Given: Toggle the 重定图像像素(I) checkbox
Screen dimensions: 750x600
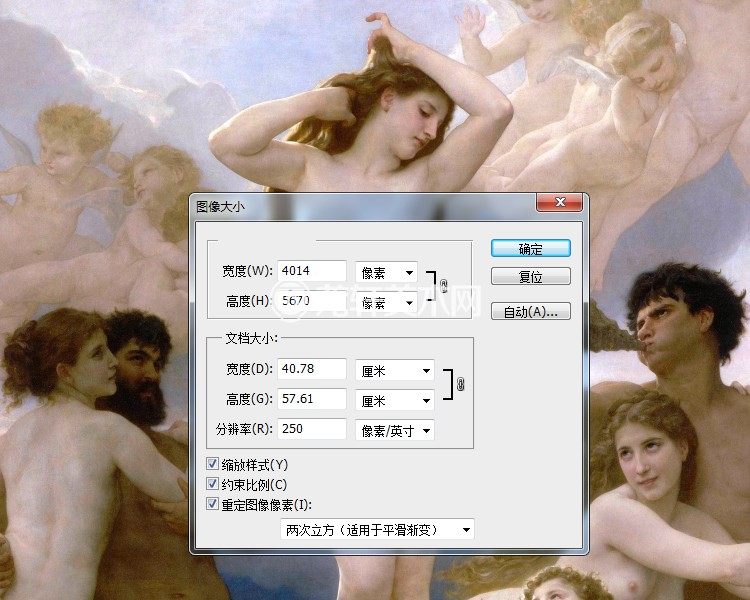Looking at the screenshot, I should click(212, 504).
